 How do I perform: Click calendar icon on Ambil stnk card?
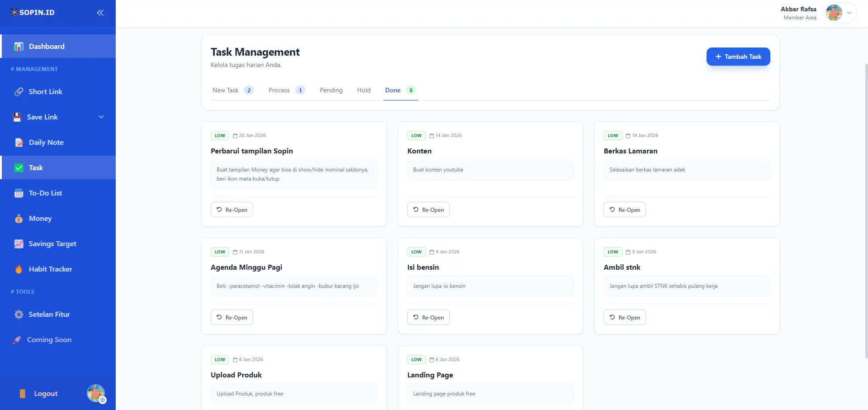click(628, 252)
